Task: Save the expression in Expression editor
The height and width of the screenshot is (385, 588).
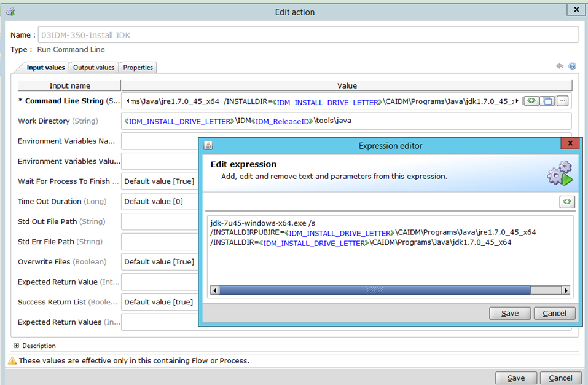Action: point(509,313)
